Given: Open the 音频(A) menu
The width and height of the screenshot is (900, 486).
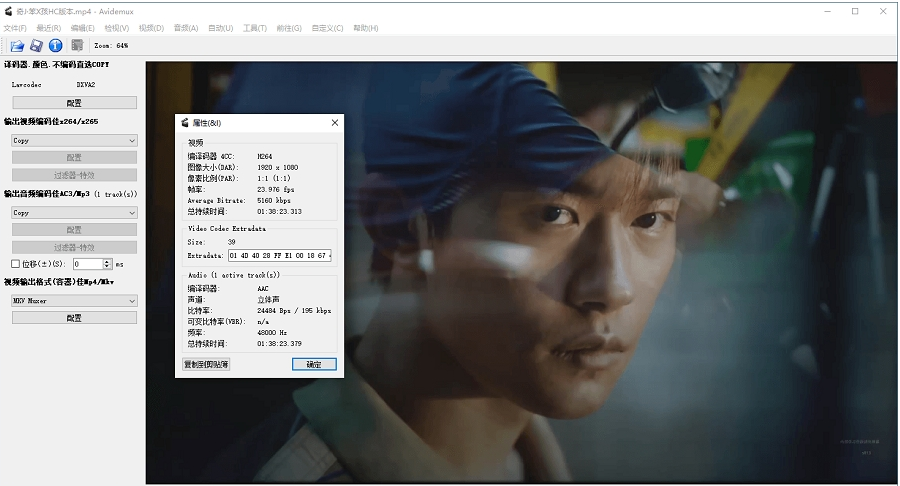Looking at the screenshot, I should (186, 28).
